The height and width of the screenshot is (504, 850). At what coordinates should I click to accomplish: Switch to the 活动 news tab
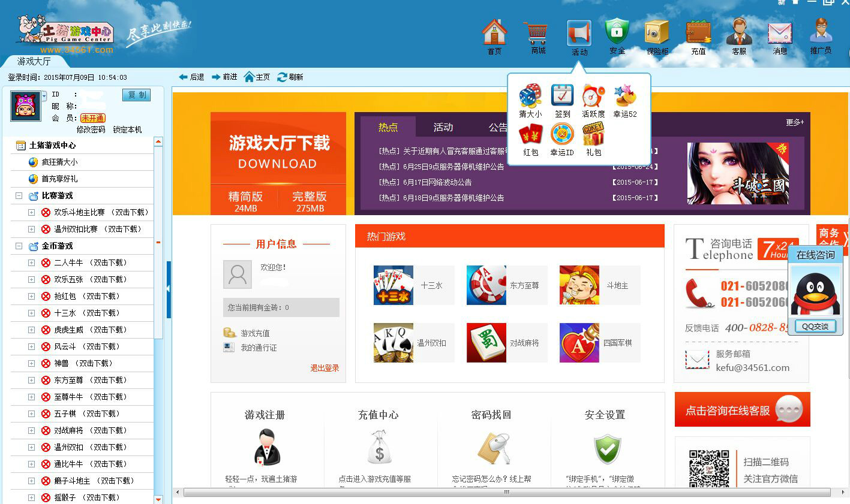pos(443,127)
